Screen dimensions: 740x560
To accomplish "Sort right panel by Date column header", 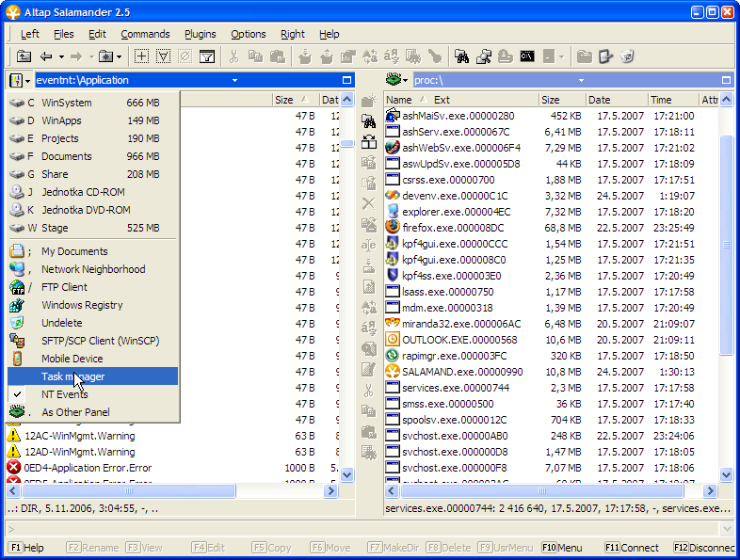I will tap(617, 100).
